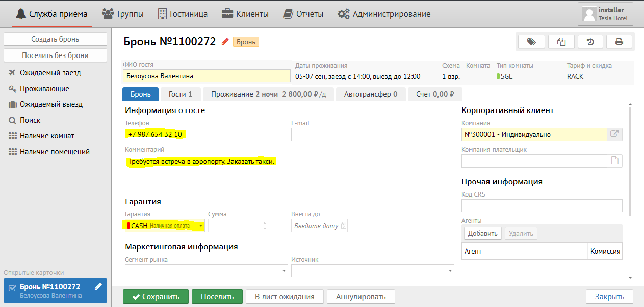Click the tags icon button
644x307 pixels.
click(531, 42)
